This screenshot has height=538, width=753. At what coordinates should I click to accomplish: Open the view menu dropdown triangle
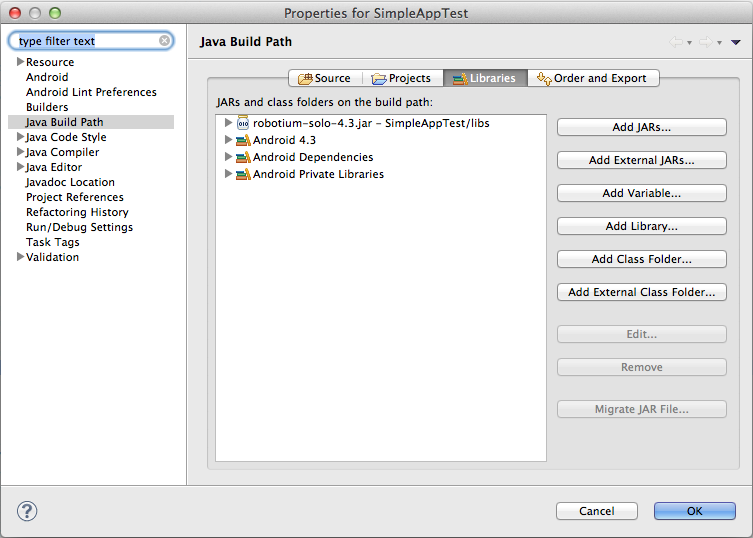click(736, 42)
